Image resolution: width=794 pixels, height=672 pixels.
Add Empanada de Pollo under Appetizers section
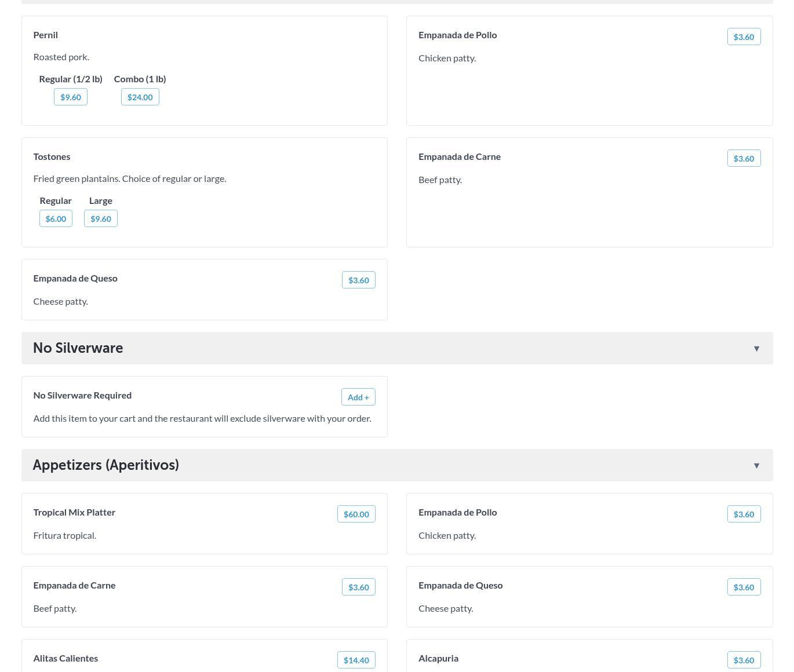tap(744, 514)
